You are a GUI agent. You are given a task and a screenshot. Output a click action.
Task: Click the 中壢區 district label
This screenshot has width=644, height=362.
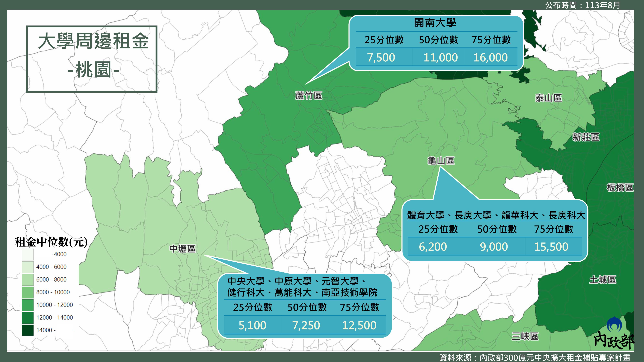182,249
